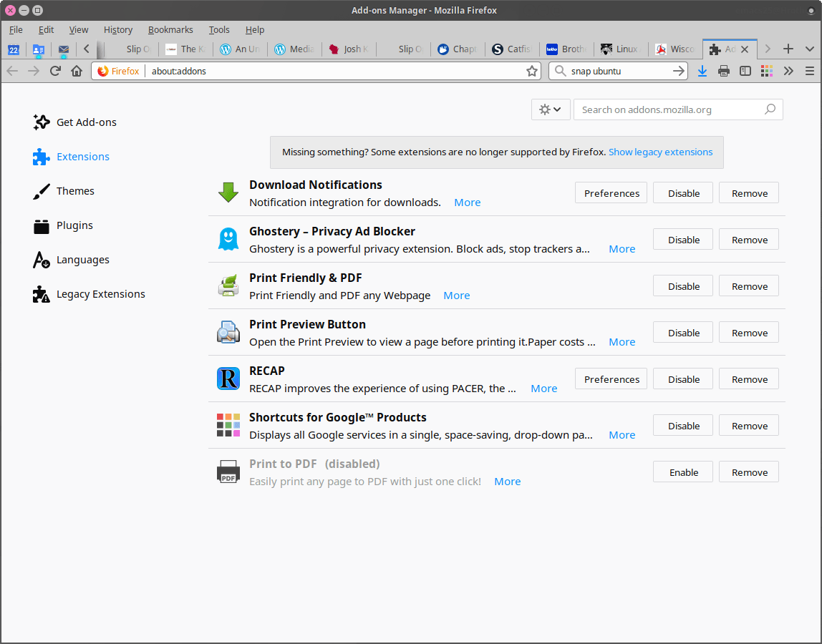Switch to the Josh K tab

pos(348,49)
